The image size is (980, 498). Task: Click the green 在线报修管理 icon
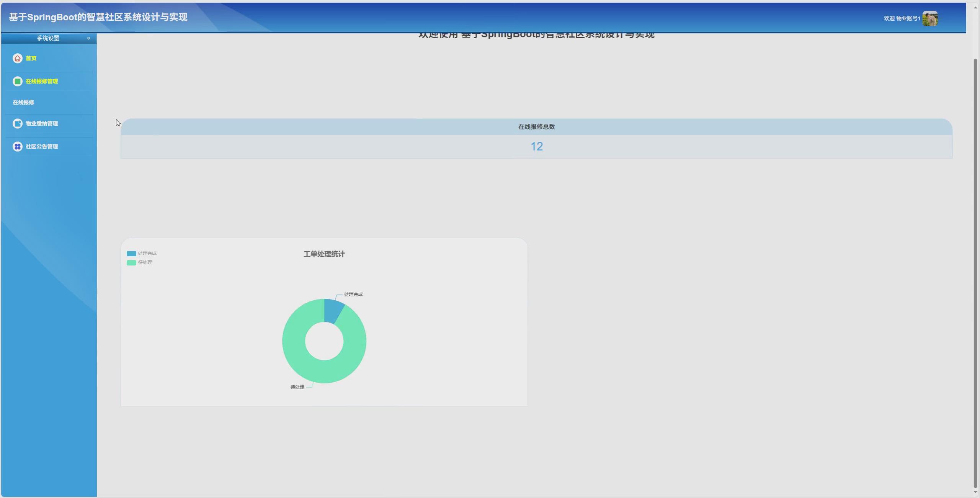17,81
